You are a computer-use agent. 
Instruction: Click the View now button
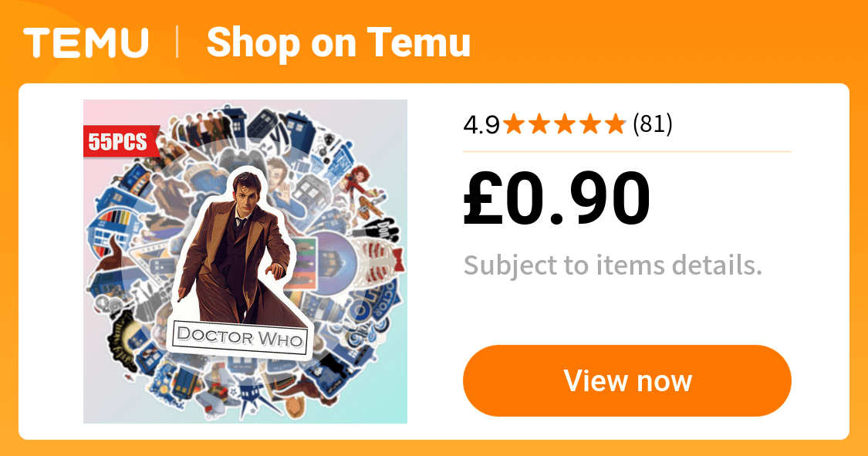tap(627, 380)
